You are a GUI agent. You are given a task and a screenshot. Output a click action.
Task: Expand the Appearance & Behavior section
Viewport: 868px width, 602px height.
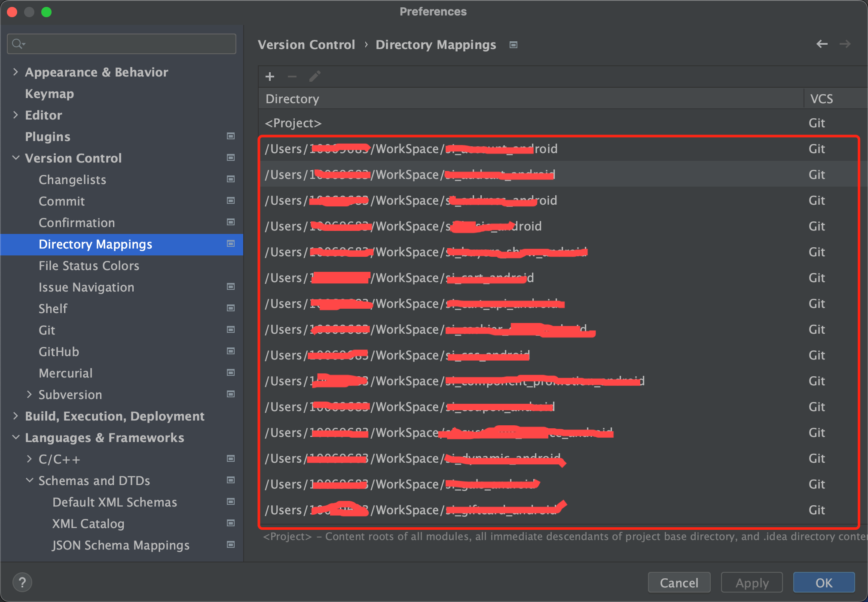pyautogui.click(x=15, y=72)
